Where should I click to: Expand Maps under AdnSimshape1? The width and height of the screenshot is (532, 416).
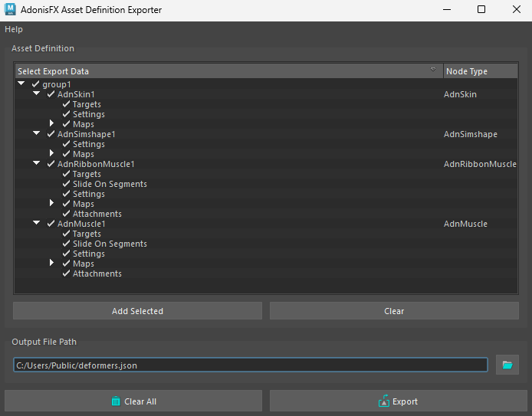[x=51, y=153]
